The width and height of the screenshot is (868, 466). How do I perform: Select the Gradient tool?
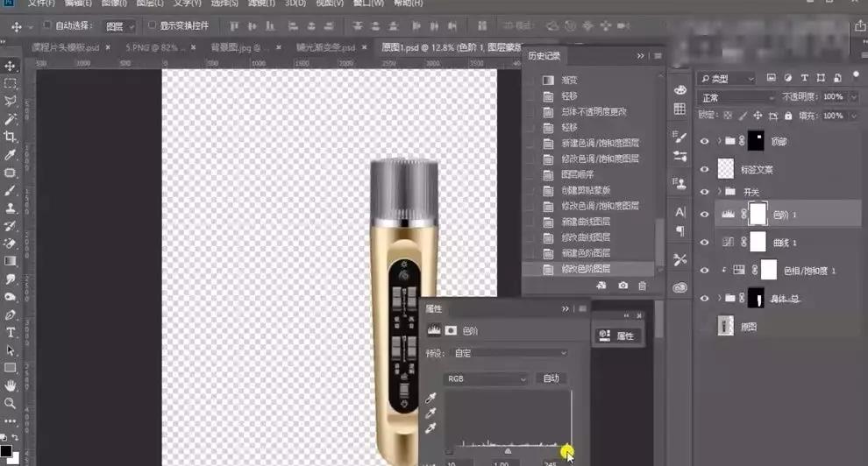[x=10, y=261]
